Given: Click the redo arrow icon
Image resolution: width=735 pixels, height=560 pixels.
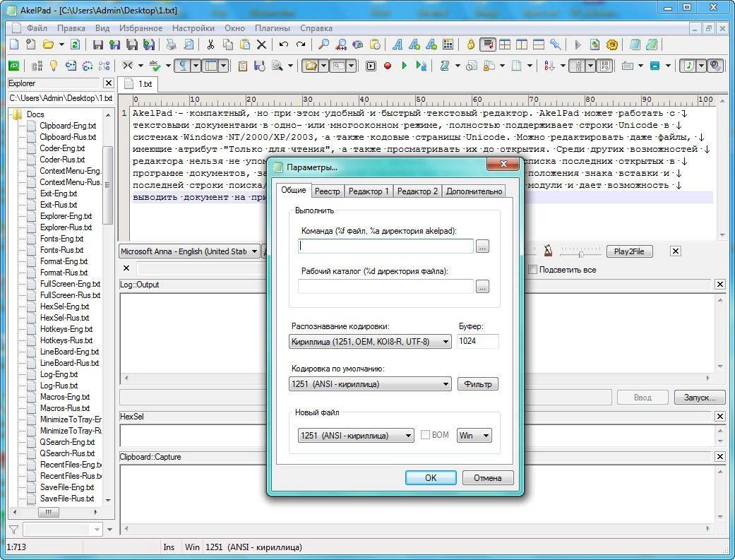Looking at the screenshot, I should 301,44.
